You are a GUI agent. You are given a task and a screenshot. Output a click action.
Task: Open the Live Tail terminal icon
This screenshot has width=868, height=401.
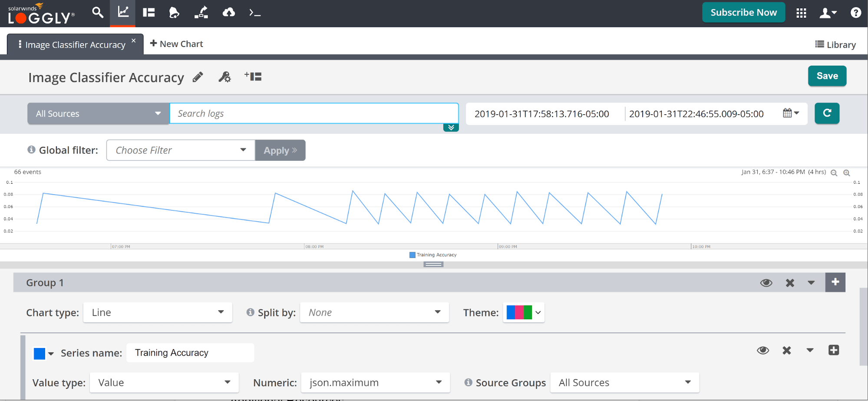click(x=255, y=13)
